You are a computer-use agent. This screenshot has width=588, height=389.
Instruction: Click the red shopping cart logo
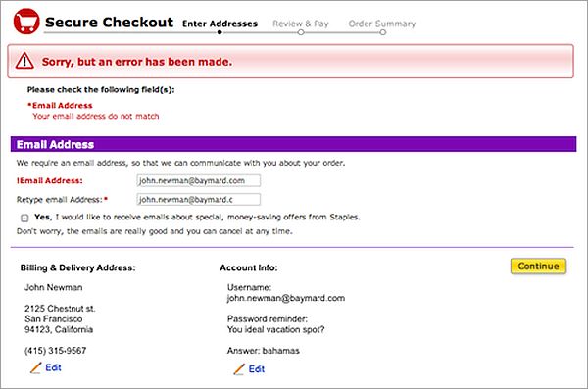coord(26,22)
